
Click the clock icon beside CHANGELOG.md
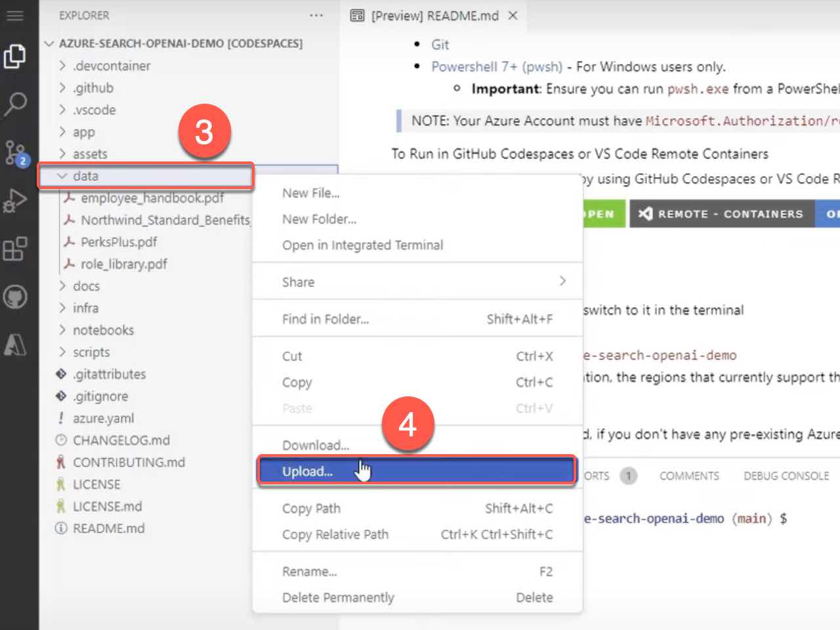61,440
